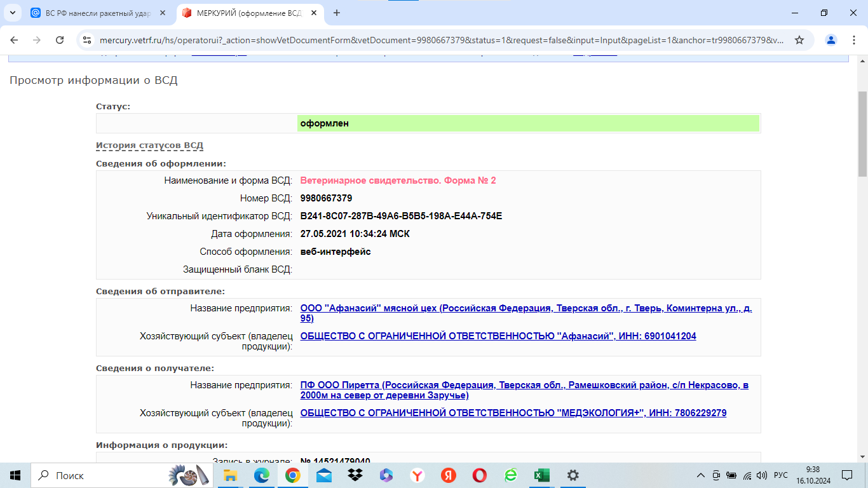View site information icon in address bar
Viewport: 868px width, 488px height.
(x=88, y=39)
